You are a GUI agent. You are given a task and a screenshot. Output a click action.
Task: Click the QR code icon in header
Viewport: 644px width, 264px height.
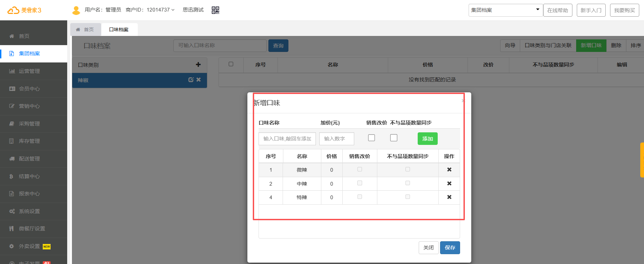[215, 10]
